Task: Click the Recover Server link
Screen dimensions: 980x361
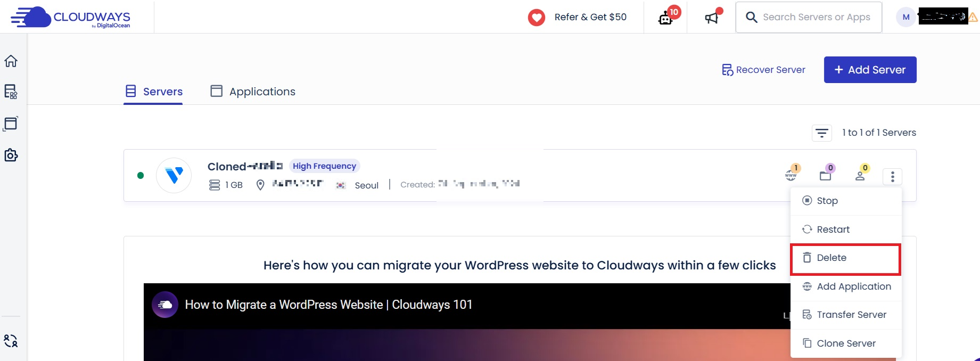Action: click(763, 70)
